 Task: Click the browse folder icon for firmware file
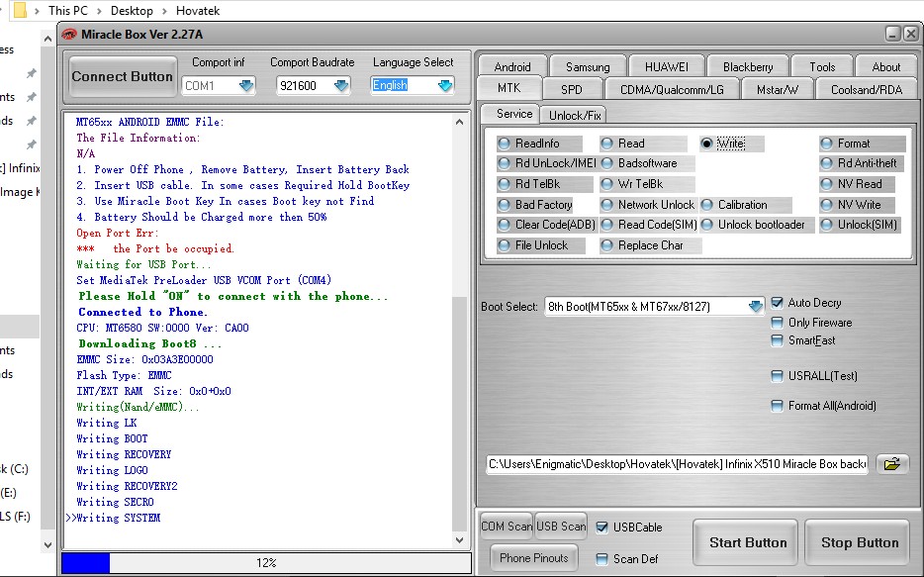click(892, 464)
